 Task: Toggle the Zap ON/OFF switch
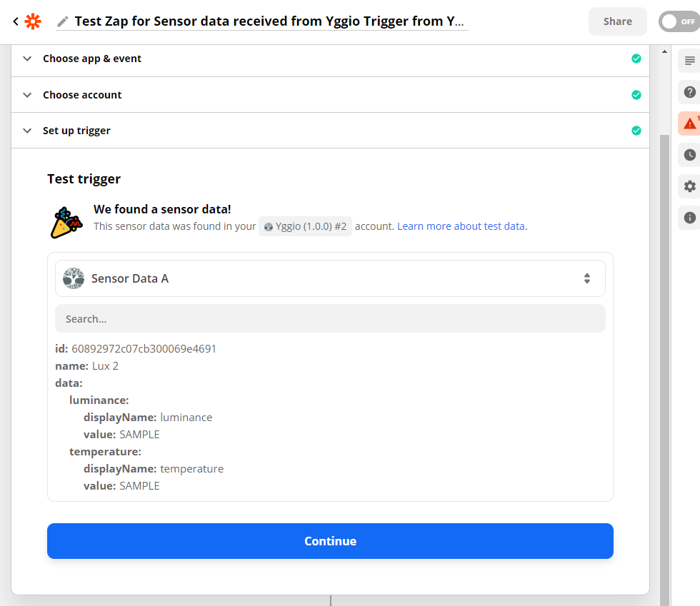(x=679, y=21)
